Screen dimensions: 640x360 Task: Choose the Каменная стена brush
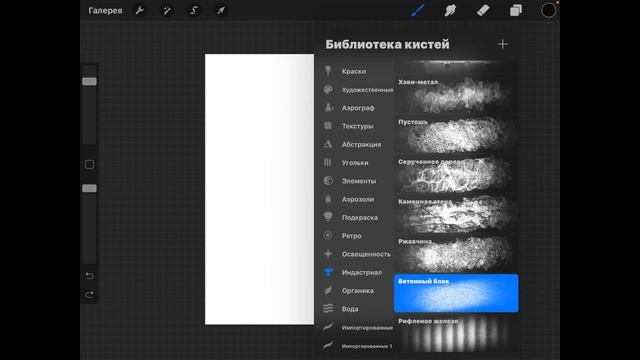456,214
